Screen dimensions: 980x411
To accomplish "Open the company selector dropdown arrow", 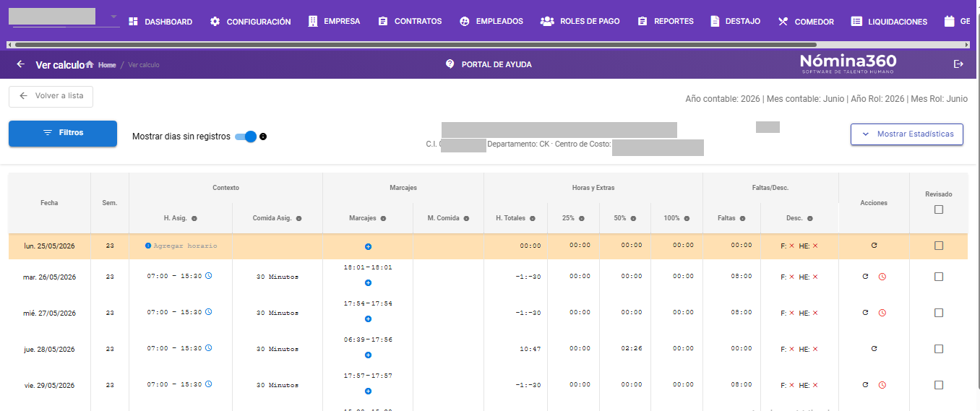I will (x=113, y=17).
